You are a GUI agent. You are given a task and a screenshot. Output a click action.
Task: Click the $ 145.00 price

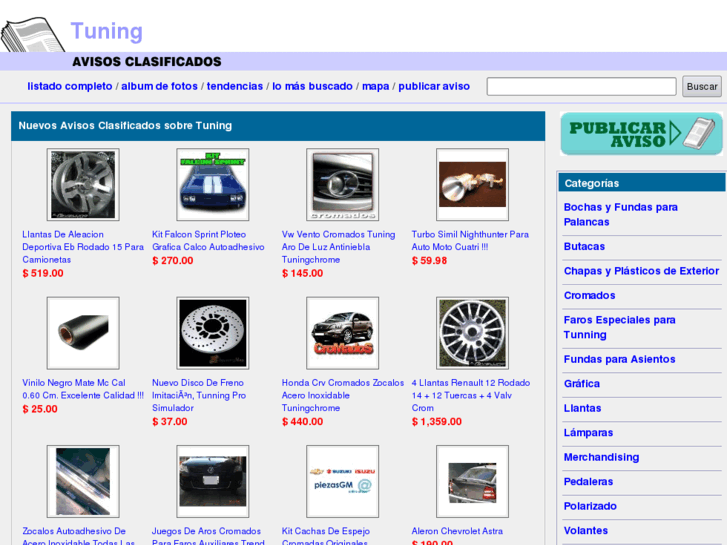[303, 273]
